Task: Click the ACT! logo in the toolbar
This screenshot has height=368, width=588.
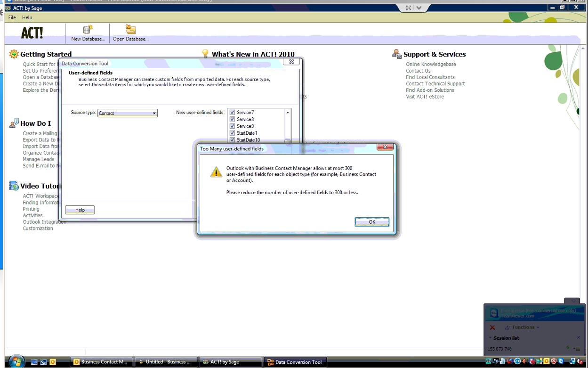Action: tap(32, 33)
